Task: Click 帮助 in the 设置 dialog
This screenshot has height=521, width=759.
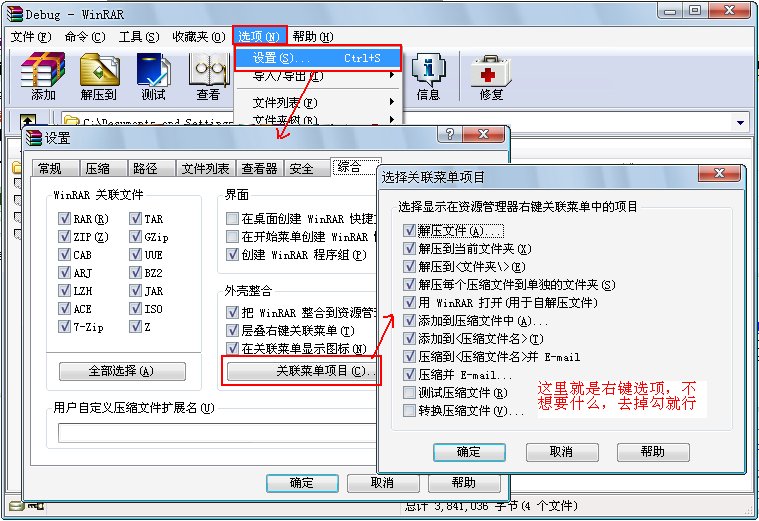Action: 464,483
